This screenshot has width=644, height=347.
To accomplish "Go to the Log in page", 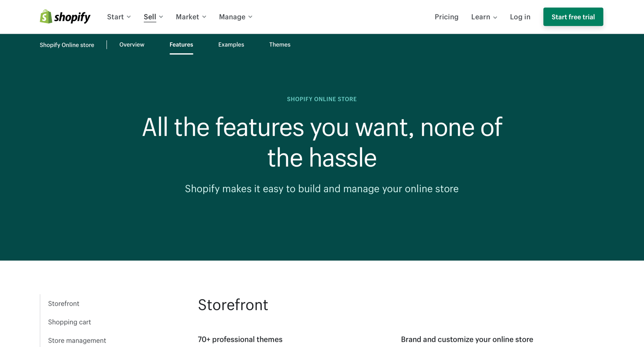I will click(520, 17).
